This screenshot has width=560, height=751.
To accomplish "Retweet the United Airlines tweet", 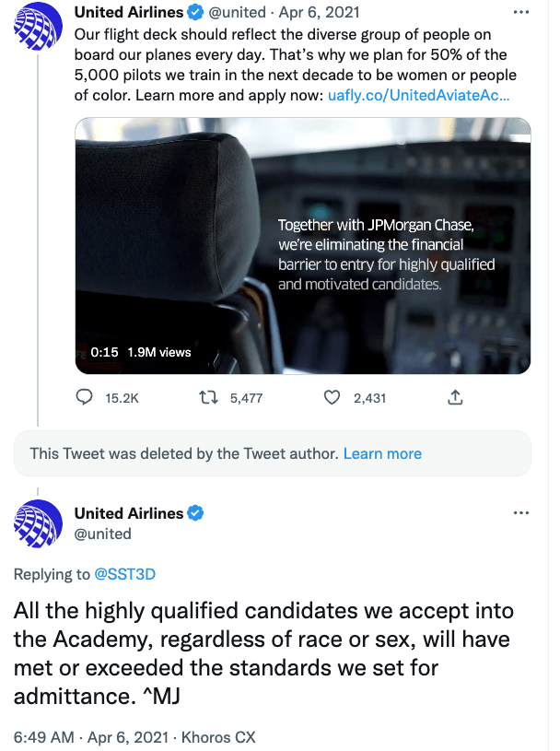I will point(208,397).
